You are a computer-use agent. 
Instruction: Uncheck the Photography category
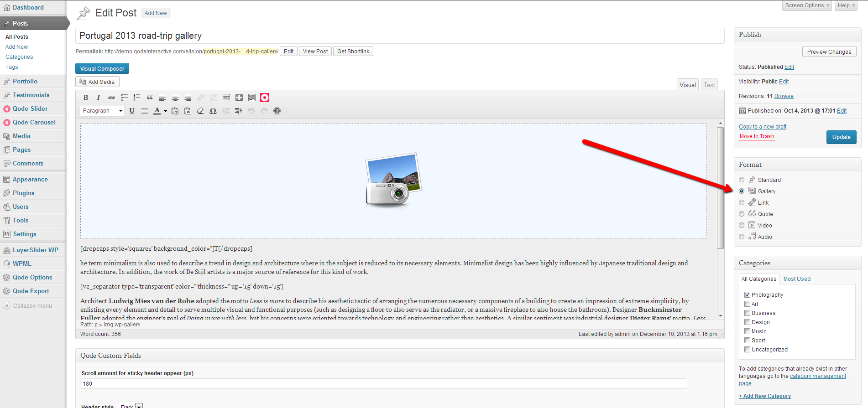tap(747, 295)
